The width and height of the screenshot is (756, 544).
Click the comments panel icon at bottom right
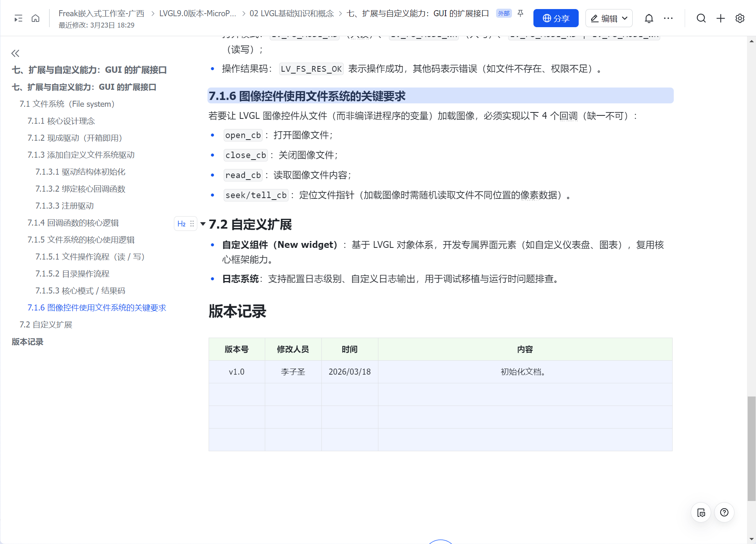pos(701,512)
